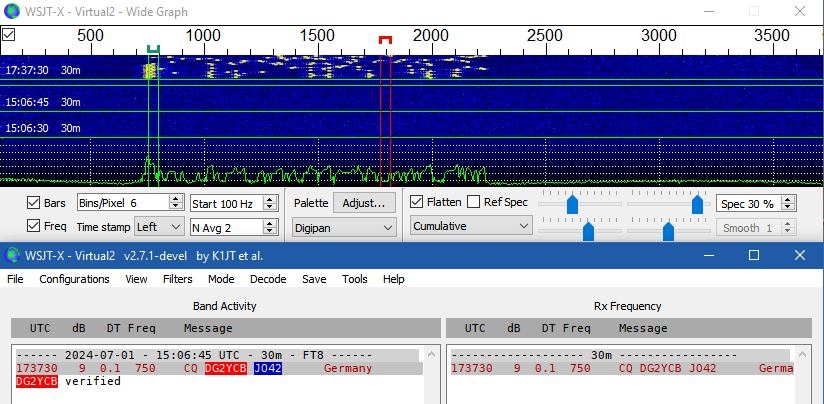Viewport: 824px width, 404px height.
Task: Adjust the bottom-left spectrum gain slider handle
Action: [x=589, y=231]
